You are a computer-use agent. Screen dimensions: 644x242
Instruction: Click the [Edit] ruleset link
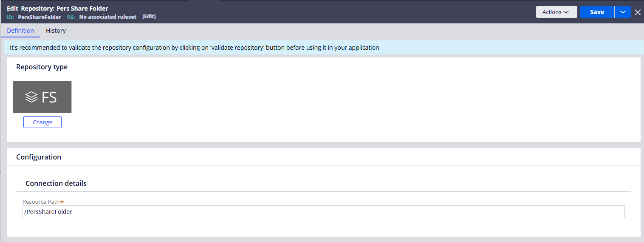[x=149, y=17]
